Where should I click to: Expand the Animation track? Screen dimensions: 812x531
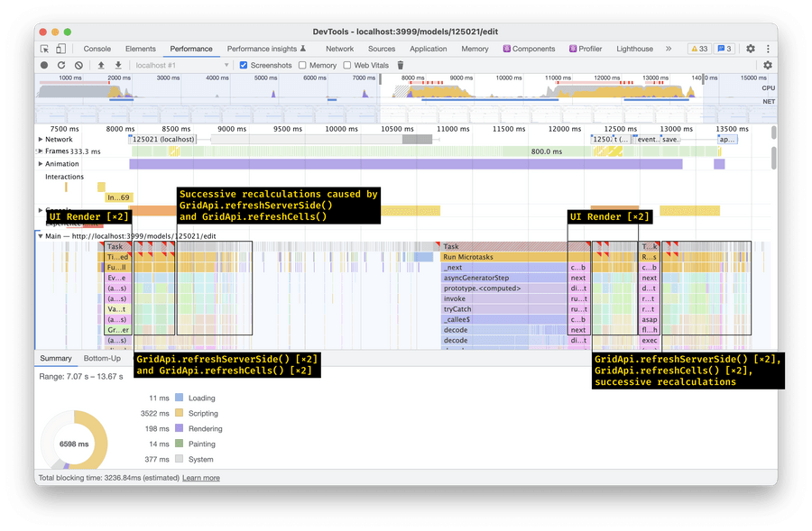(x=41, y=164)
